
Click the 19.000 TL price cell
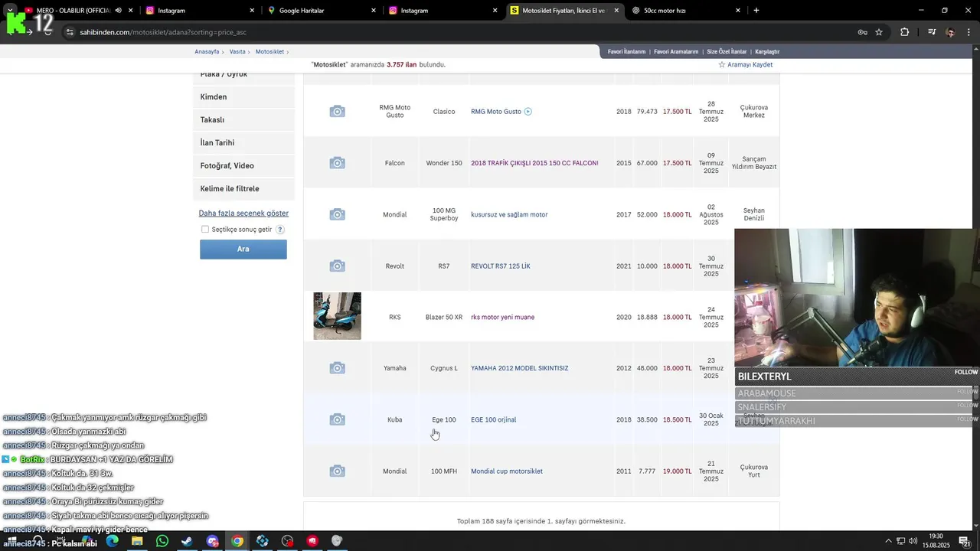[678, 471]
